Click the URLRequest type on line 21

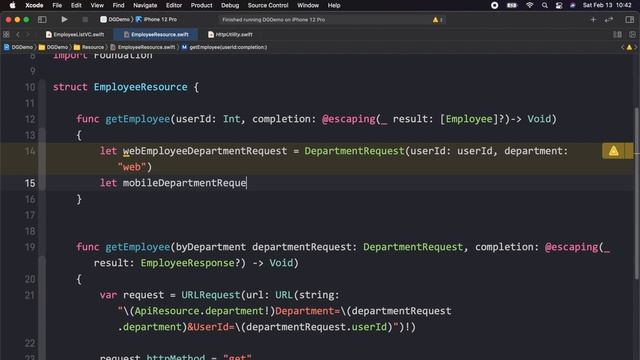(211, 295)
